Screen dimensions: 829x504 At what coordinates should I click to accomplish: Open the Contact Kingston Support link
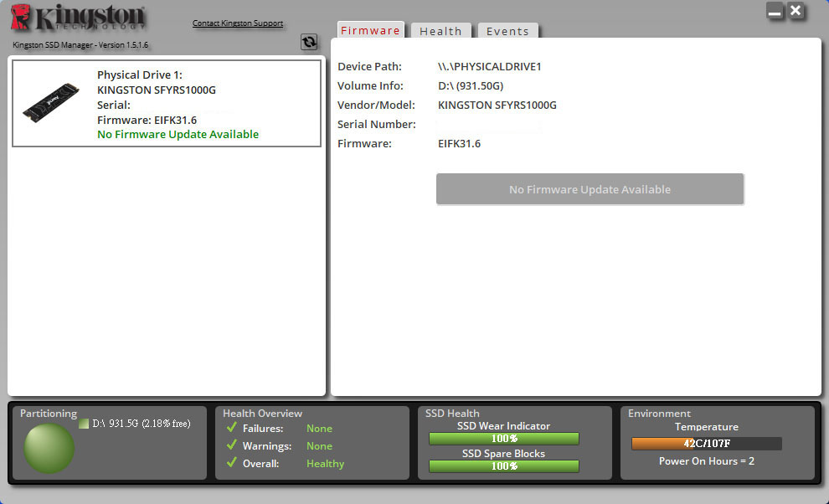(238, 23)
